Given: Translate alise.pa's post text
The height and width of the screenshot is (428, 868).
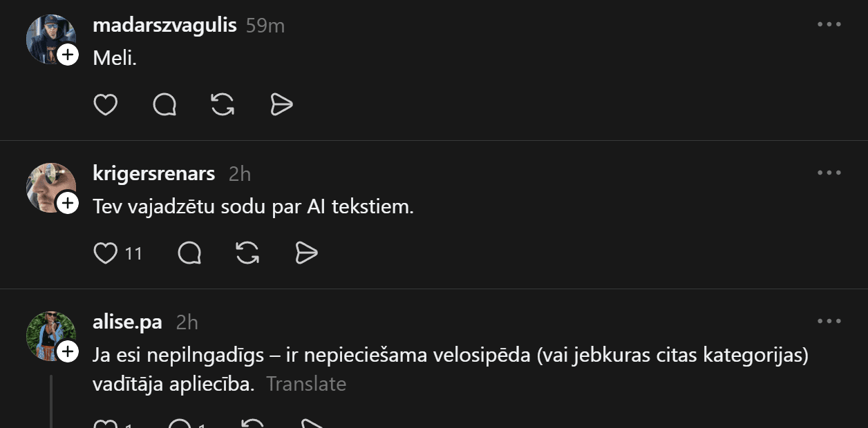Looking at the screenshot, I should coord(306,384).
